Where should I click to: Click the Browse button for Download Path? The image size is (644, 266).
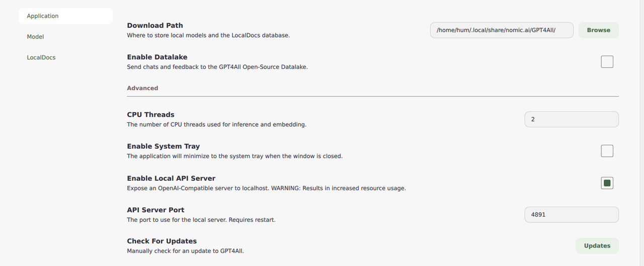(598, 30)
